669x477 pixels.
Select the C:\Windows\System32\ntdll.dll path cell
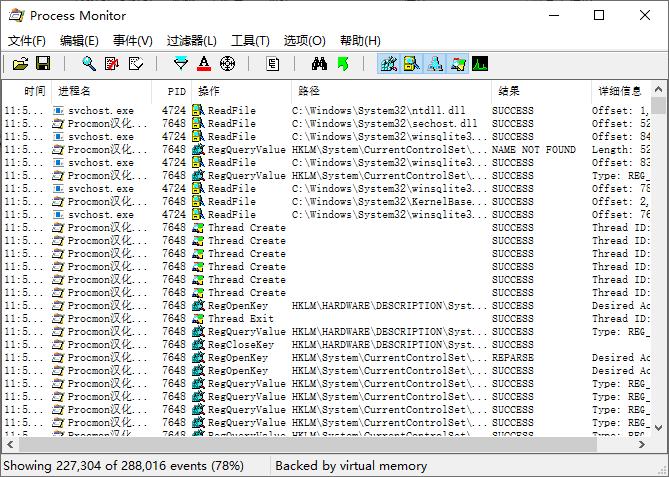pos(378,111)
